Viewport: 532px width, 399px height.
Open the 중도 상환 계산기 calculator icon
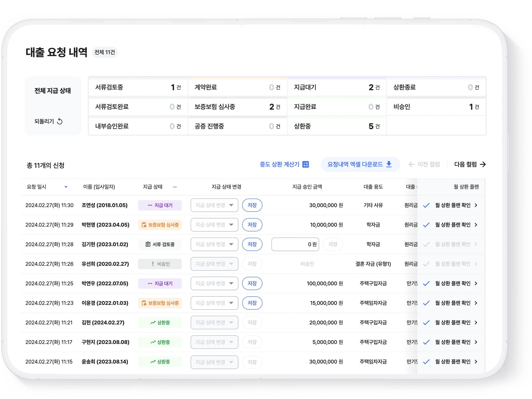click(305, 164)
